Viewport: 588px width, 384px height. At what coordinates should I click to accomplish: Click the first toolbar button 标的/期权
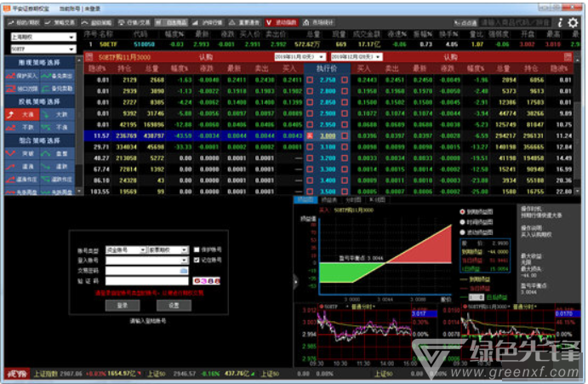(x=24, y=22)
